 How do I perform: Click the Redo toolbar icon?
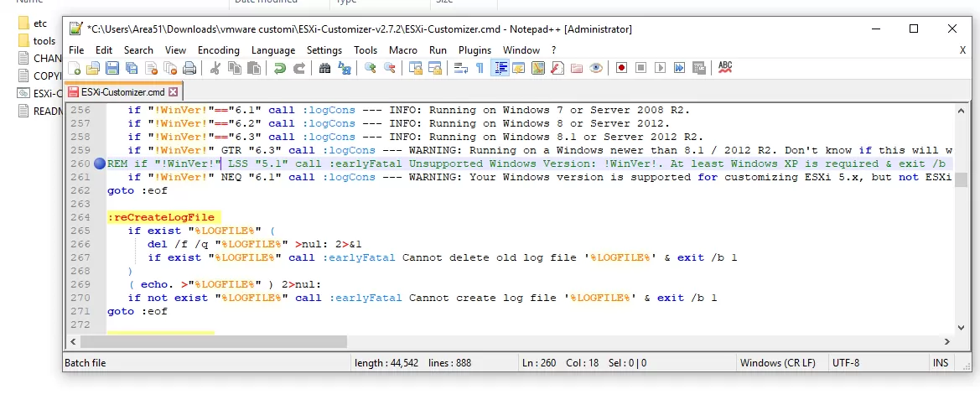[x=298, y=68]
